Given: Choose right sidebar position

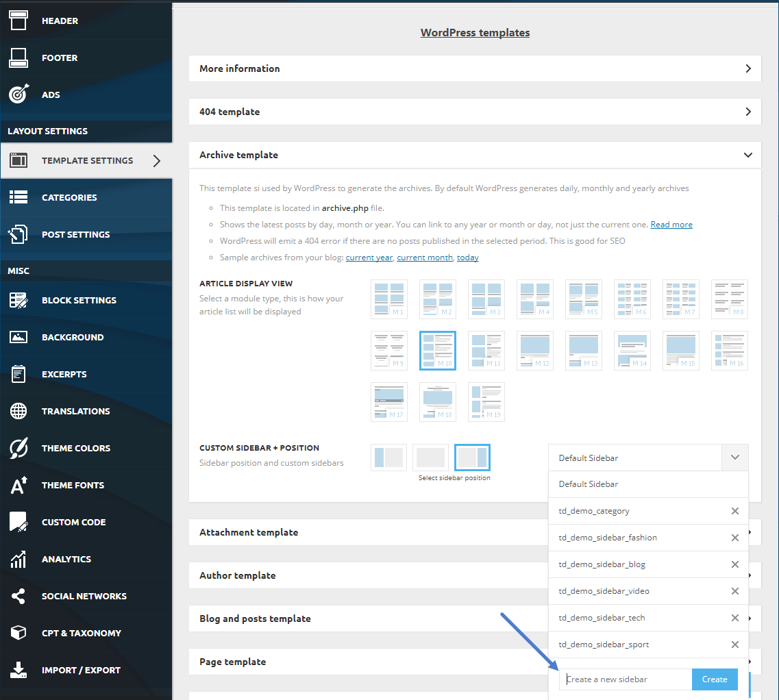Looking at the screenshot, I should [473, 457].
